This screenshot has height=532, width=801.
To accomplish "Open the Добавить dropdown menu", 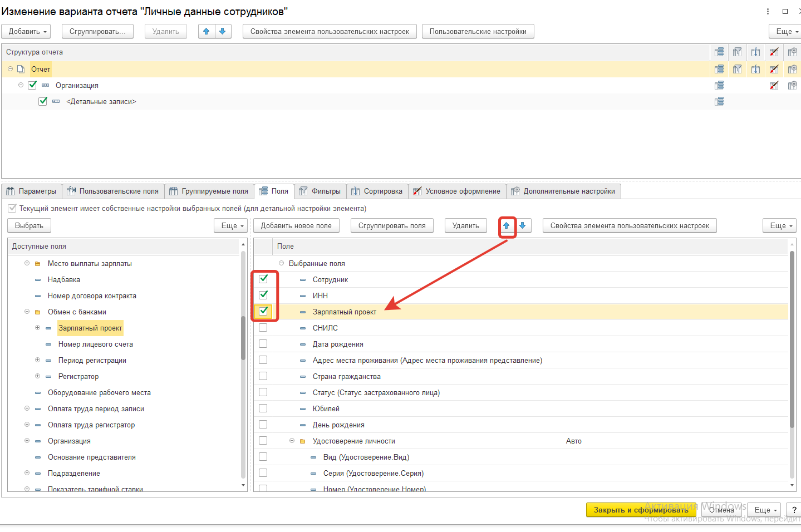I will (26, 31).
